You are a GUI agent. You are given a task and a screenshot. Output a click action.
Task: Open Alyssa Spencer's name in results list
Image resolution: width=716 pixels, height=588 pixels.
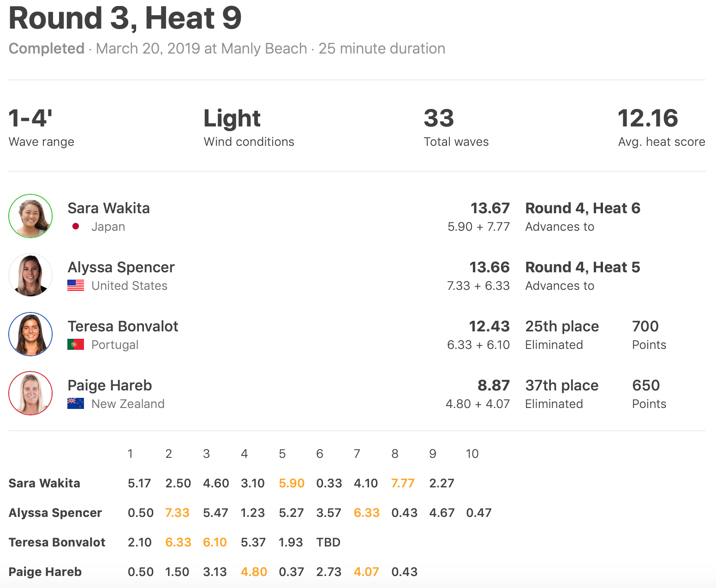click(x=121, y=267)
